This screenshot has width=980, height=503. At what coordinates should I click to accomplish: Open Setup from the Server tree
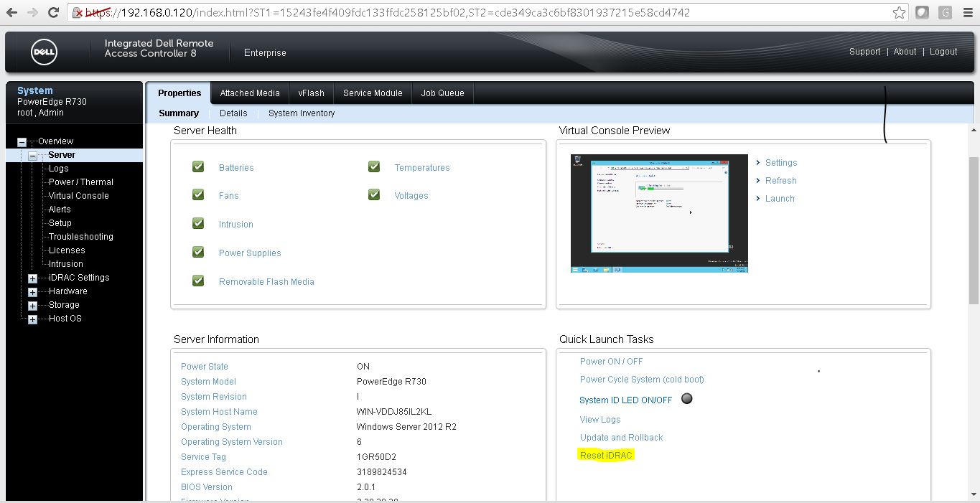pos(59,222)
